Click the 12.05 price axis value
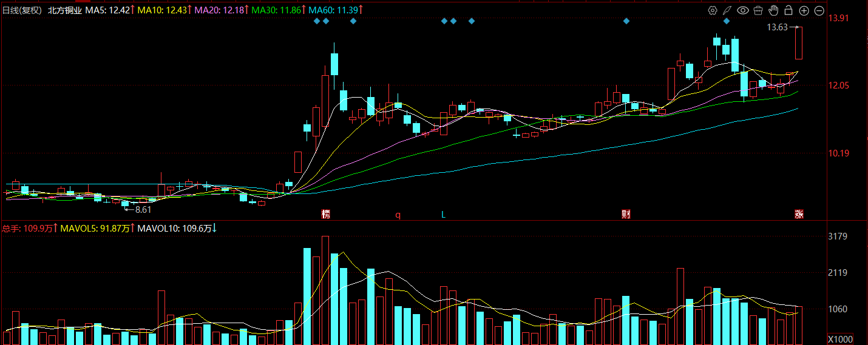The height and width of the screenshot is (345, 868). pyautogui.click(x=839, y=85)
